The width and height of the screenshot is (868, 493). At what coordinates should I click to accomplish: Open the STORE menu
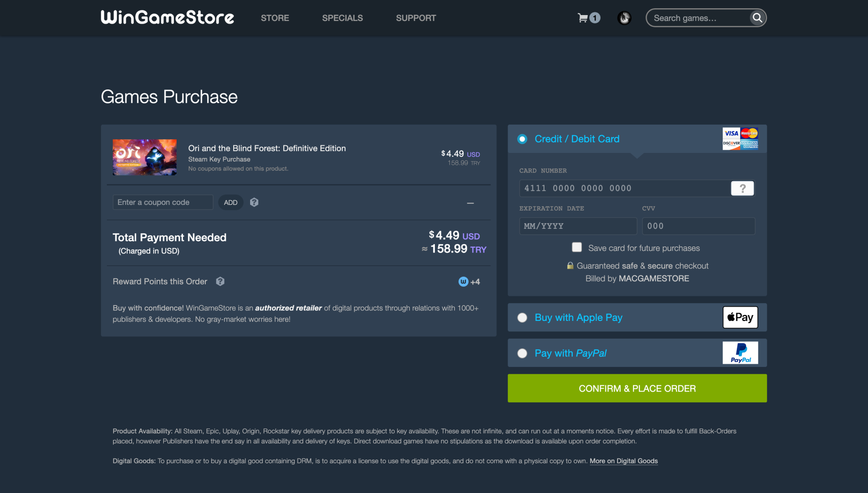275,18
